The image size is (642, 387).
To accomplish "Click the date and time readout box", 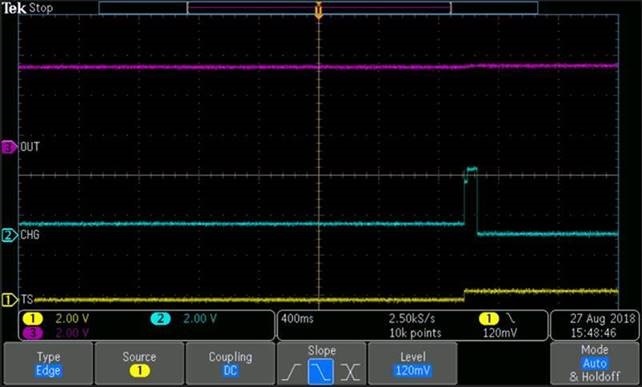I will [594, 326].
